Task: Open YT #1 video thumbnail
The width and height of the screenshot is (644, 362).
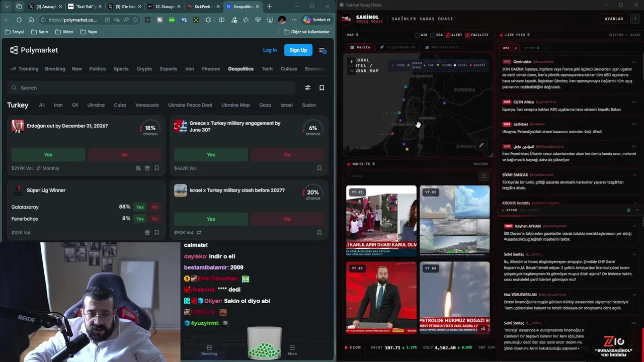Action: click(x=381, y=221)
